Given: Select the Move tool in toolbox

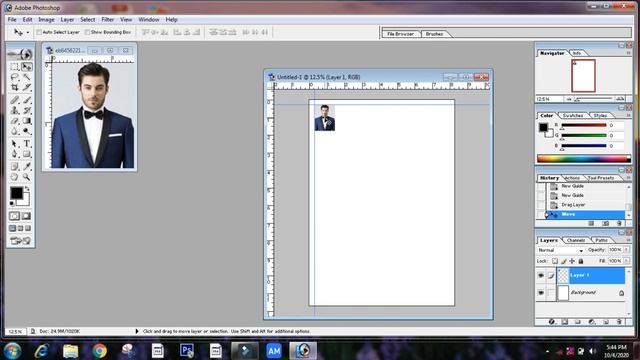Looking at the screenshot, I should [x=27, y=67].
